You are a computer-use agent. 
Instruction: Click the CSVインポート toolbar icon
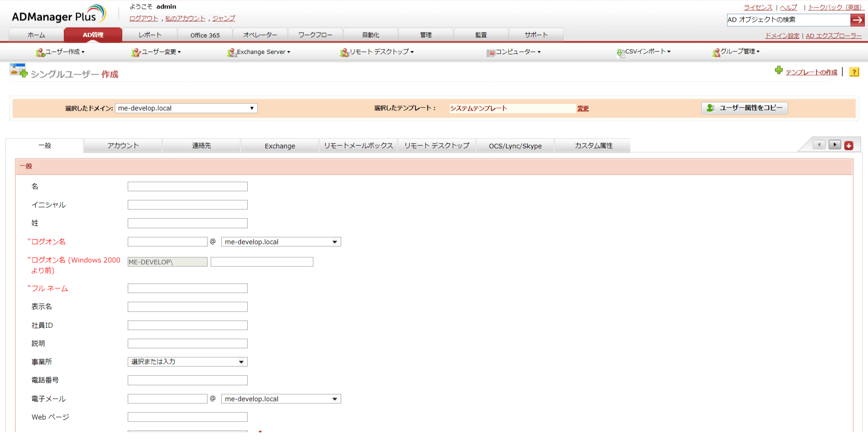click(620, 52)
